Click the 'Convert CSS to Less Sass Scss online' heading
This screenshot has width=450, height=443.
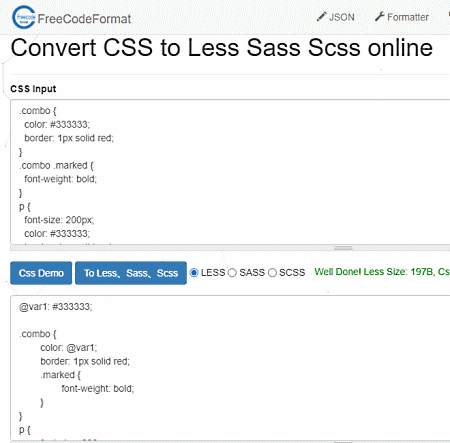222,48
